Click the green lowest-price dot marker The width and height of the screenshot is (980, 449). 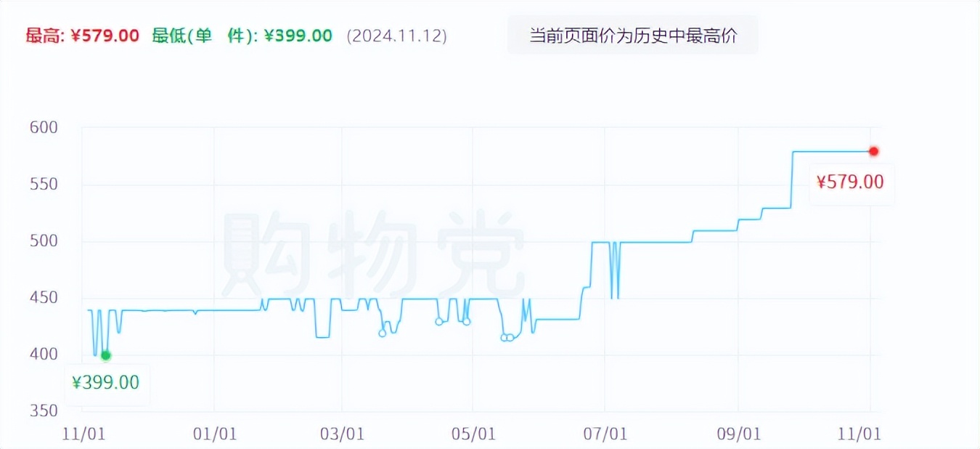[106, 355]
